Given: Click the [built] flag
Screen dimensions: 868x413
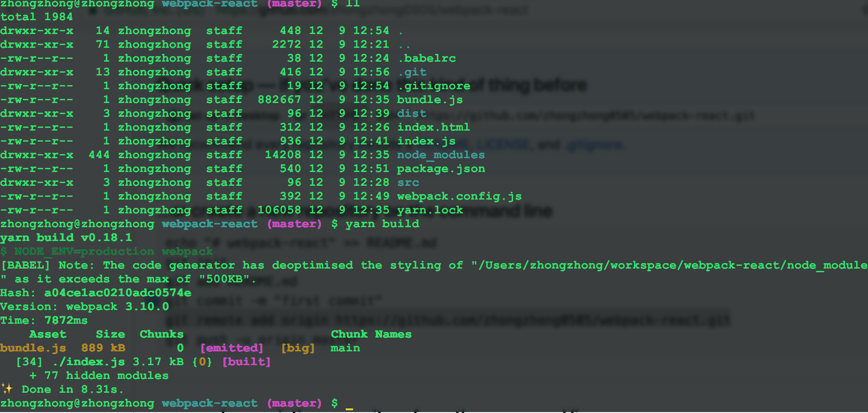Looking at the screenshot, I should click(247, 362).
